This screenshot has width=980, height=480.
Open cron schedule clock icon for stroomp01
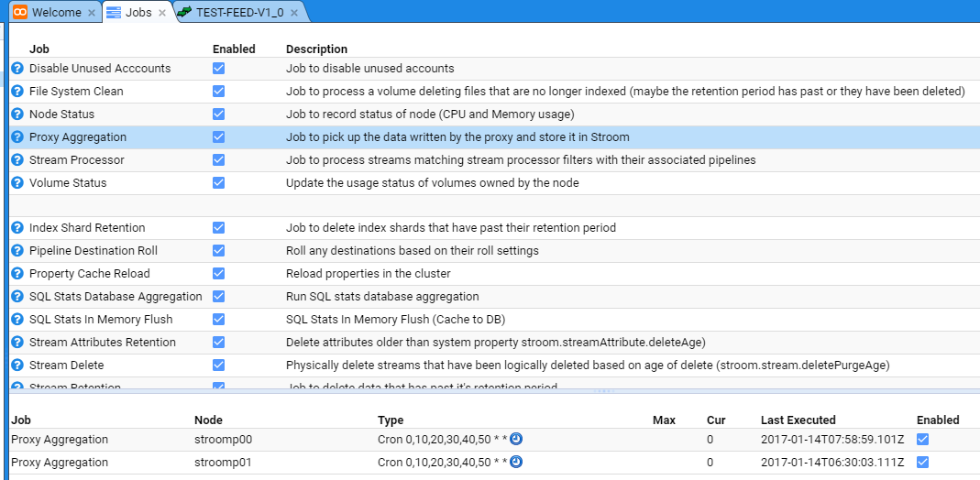click(x=516, y=462)
